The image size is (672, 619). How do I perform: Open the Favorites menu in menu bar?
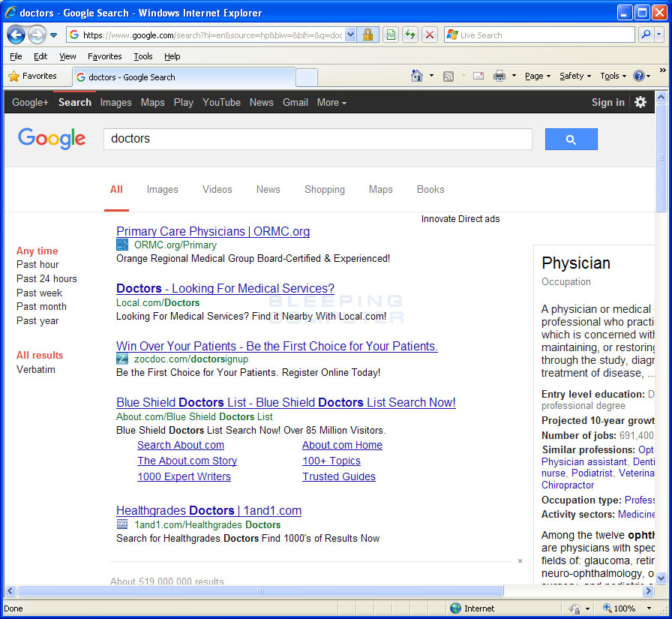pos(104,56)
